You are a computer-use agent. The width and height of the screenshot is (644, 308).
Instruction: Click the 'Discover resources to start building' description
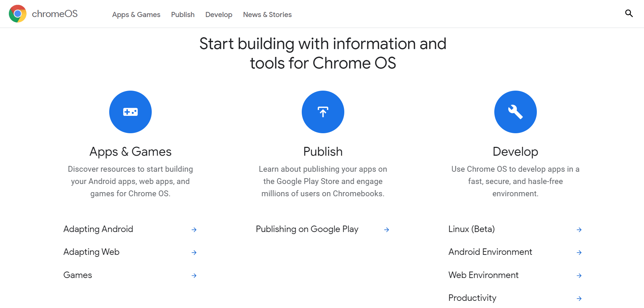pos(130,181)
